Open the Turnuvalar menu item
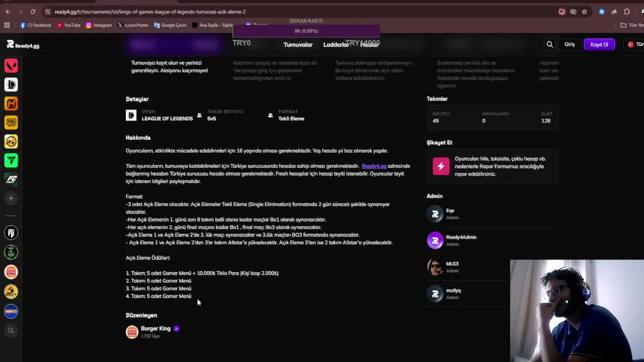The height and width of the screenshot is (362, 644). tap(298, 45)
